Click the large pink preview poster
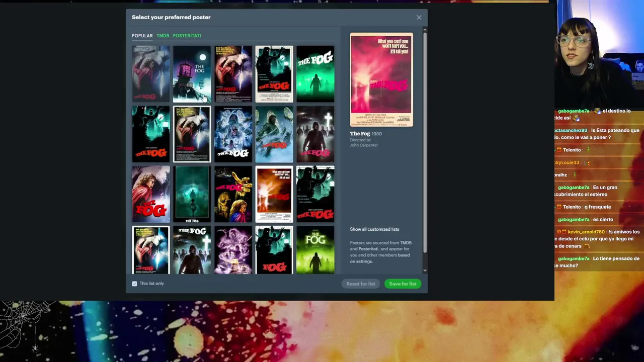Viewport: 644px width, 362px height. [x=381, y=79]
